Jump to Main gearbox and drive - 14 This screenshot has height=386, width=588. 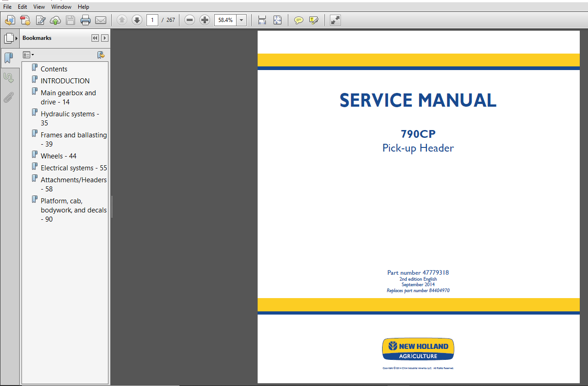[x=68, y=98]
